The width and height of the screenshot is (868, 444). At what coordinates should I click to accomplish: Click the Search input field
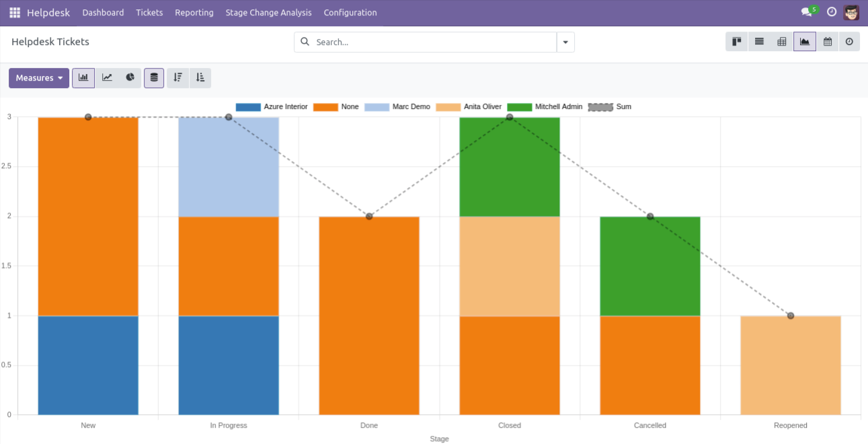pos(434,42)
